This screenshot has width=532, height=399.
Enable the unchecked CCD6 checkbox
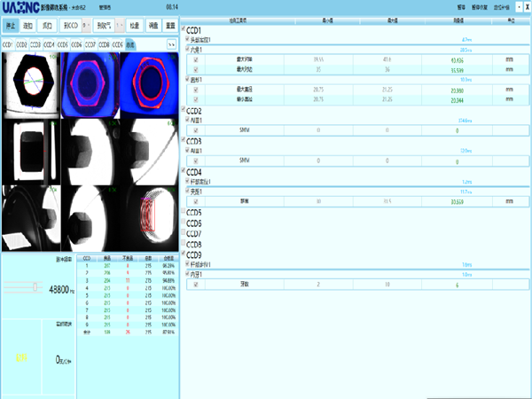[184, 223]
